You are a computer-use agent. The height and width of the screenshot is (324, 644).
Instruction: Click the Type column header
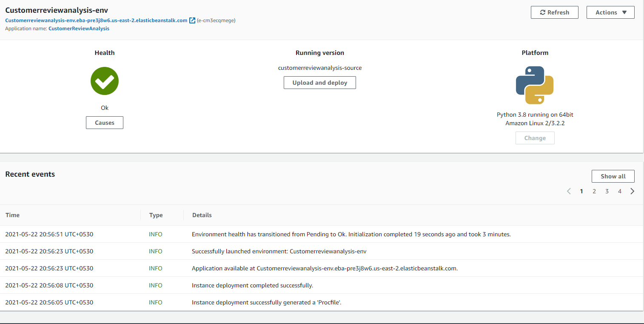[156, 215]
